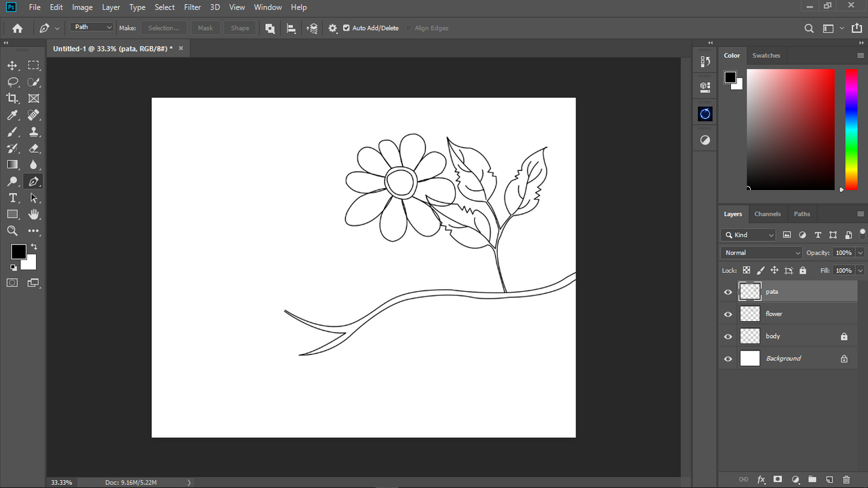Choose the Eyedropper tool

[12, 115]
